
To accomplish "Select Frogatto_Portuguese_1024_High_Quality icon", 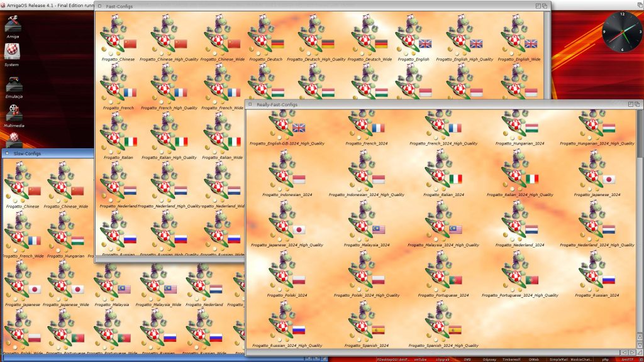I will 519,274.
